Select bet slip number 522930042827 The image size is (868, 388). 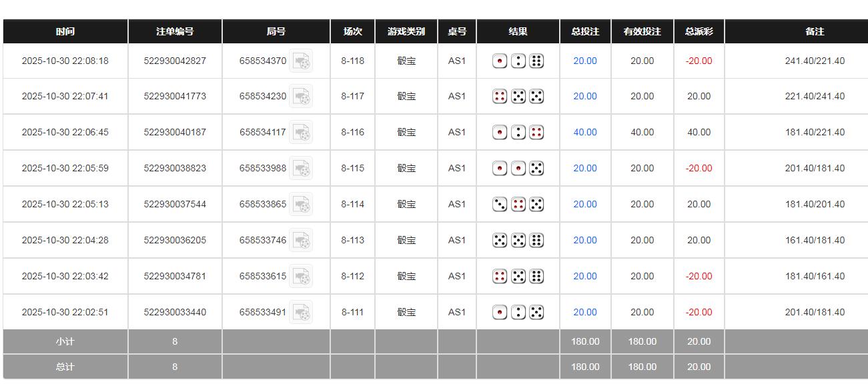coord(175,61)
